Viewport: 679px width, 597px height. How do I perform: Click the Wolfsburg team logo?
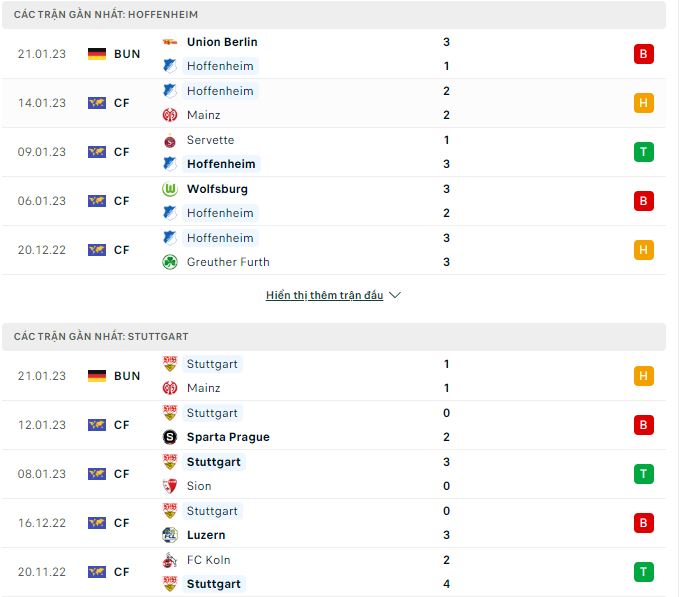tap(169, 189)
